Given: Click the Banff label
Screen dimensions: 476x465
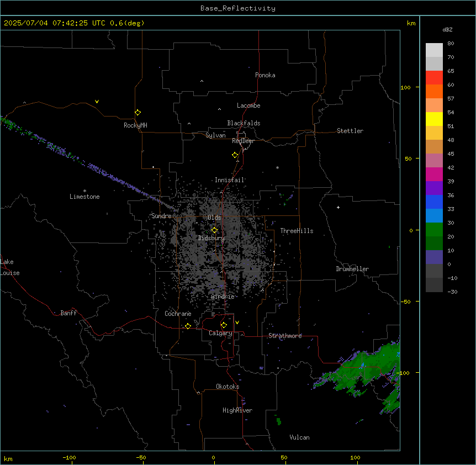Looking at the screenshot, I should pyautogui.click(x=68, y=313).
